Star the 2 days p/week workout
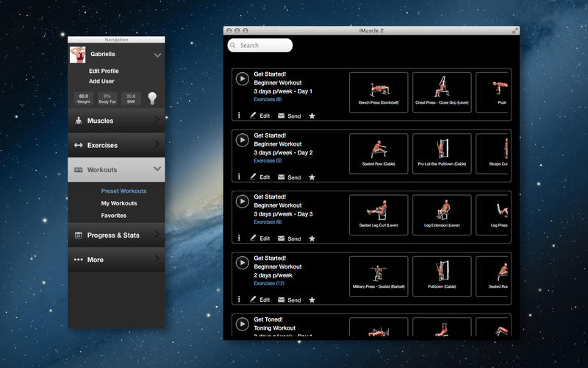The width and height of the screenshot is (588, 368). click(x=312, y=300)
